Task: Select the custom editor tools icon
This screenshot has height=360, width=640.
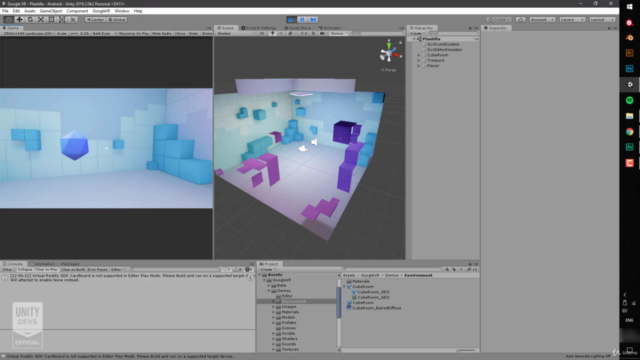Action: [x=72, y=20]
